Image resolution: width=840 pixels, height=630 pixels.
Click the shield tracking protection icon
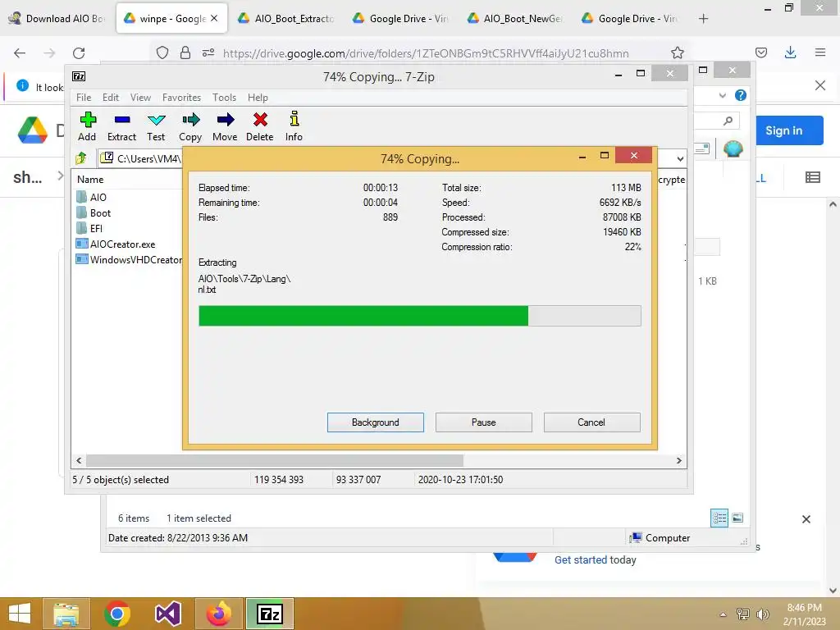point(162,52)
